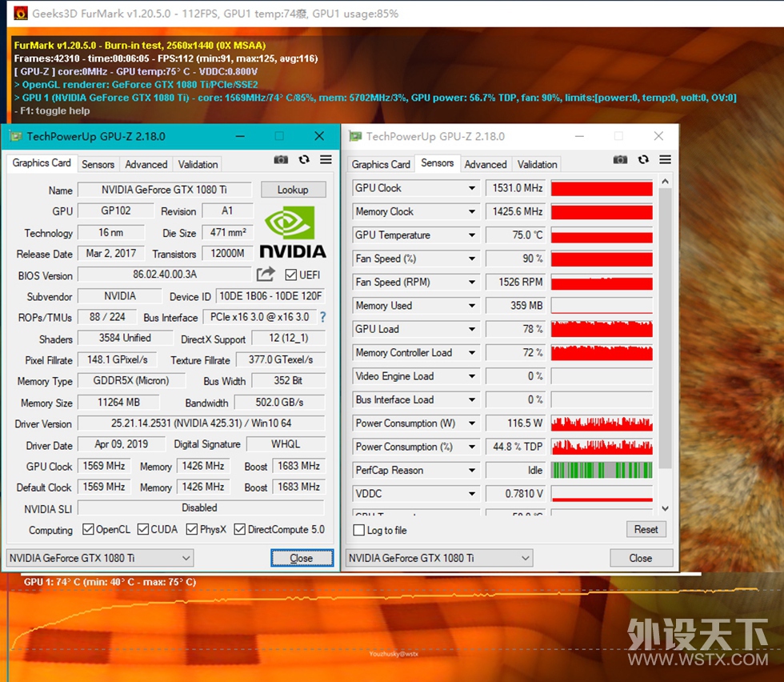Viewport: 784px width, 682px height.
Task: Click the Power Consumption value 44.8 % TDP
Action: click(516, 447)
